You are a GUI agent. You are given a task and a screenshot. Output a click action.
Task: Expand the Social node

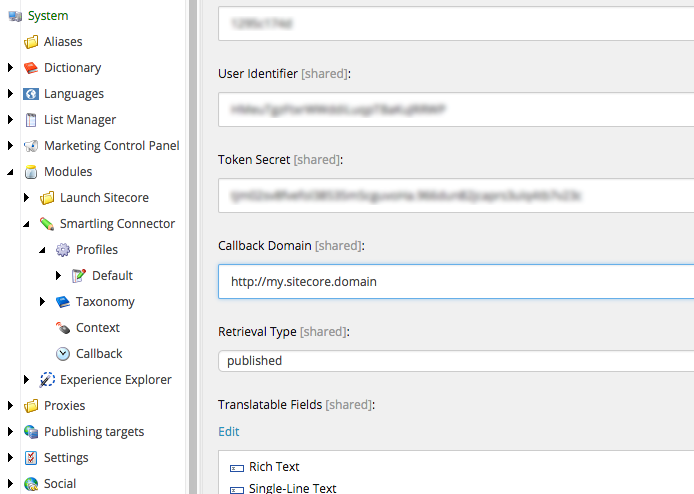pos(11,483)
